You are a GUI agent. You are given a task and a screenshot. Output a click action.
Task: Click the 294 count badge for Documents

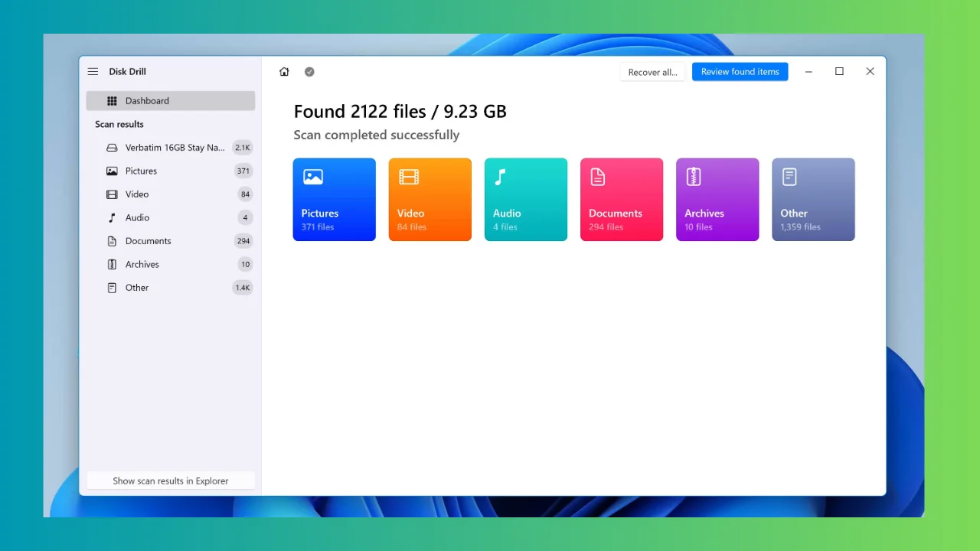243,241
